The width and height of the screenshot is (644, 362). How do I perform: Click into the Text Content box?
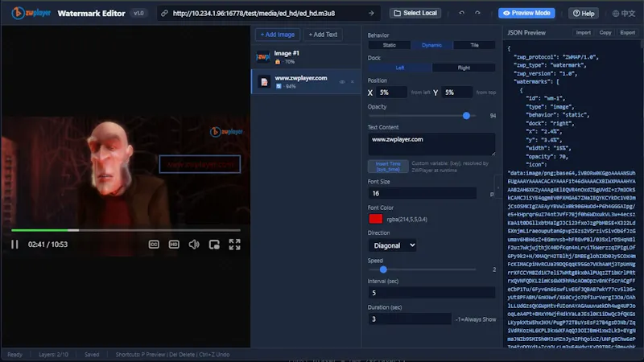click(x=431, y=144)
